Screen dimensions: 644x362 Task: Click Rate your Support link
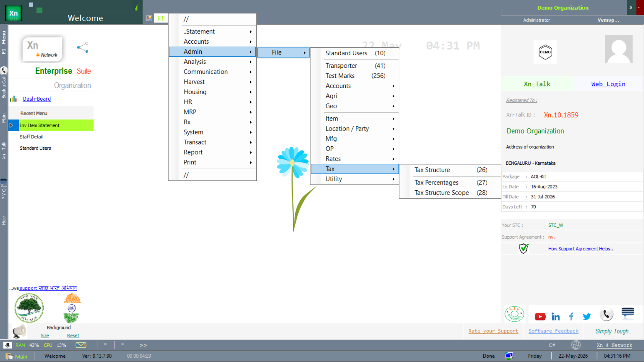tap(493, 331)
